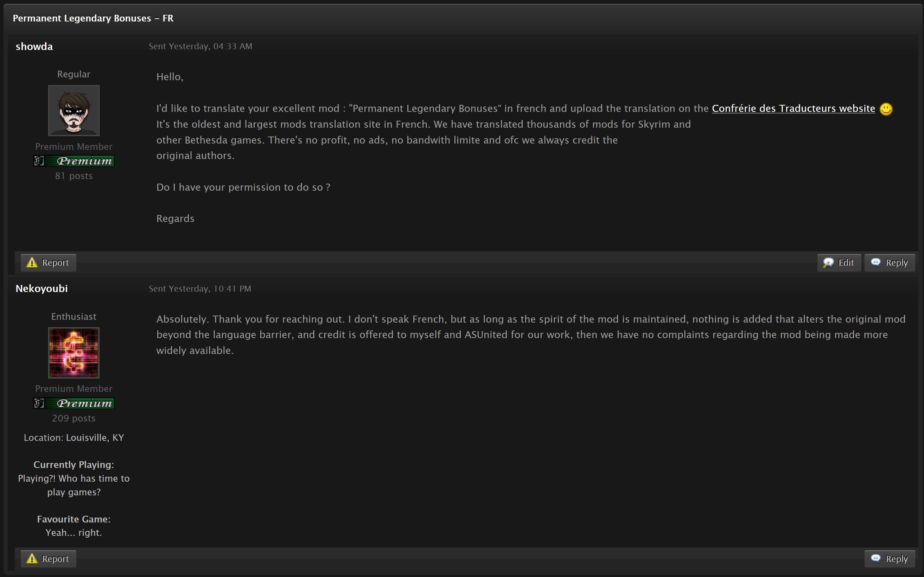Click the Edit pencil icon on showda's message
Image resolution: width=924 pixels, height=577 pixels.
pos(828,262)
